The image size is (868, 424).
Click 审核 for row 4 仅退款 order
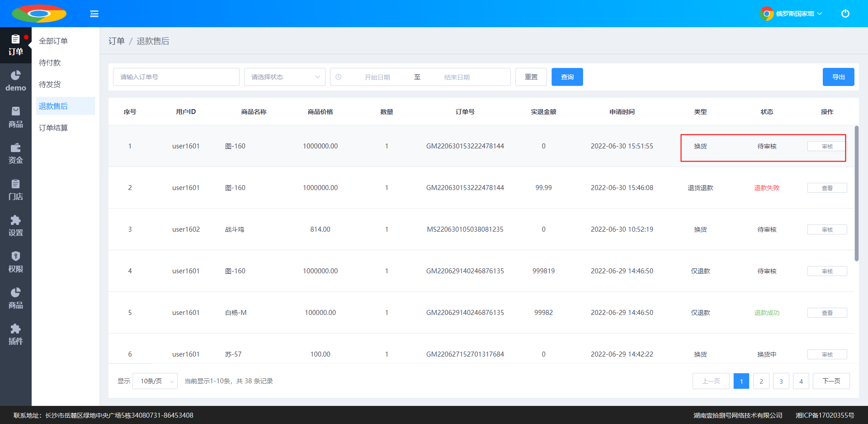coord(827,271)
